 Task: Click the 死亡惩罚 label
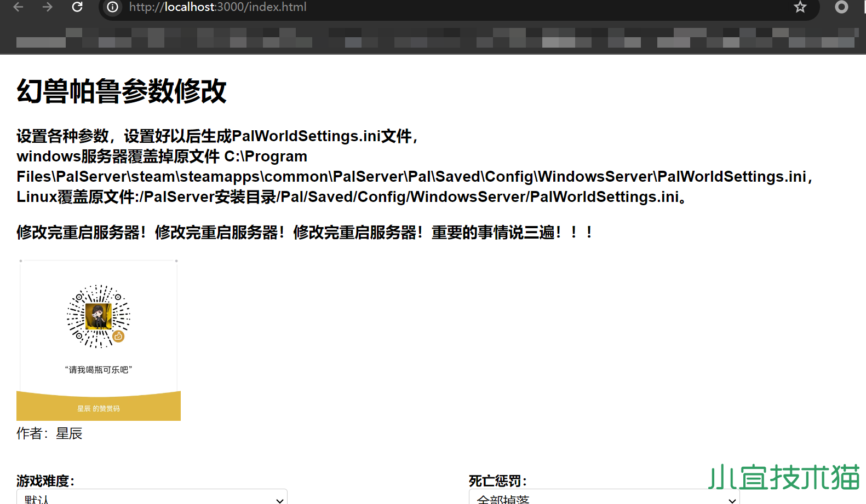pos(498,480)
